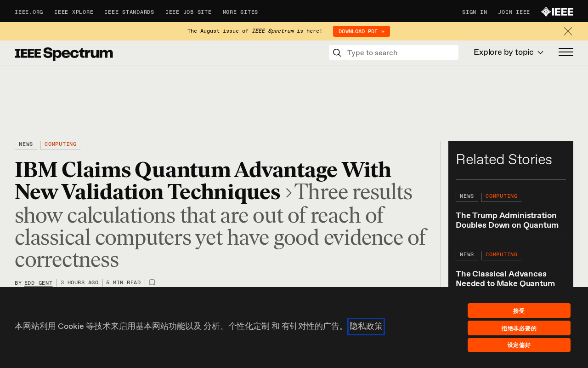The height and width of the screenshot is (368, 588).
Task: Open cookie preferences via 设定偏好
Action: (x=519, y=345)
